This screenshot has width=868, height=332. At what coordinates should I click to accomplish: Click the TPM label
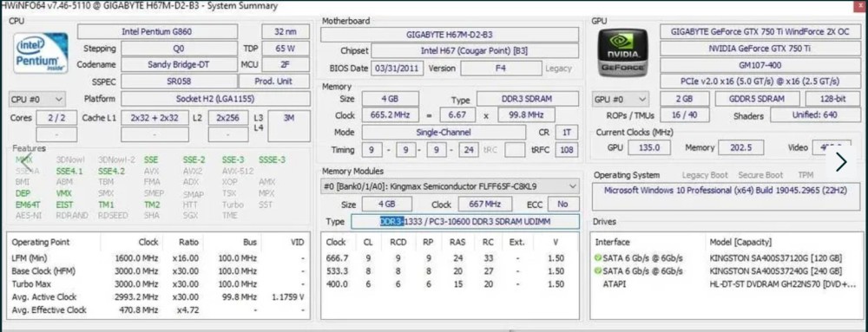point(806,174)
